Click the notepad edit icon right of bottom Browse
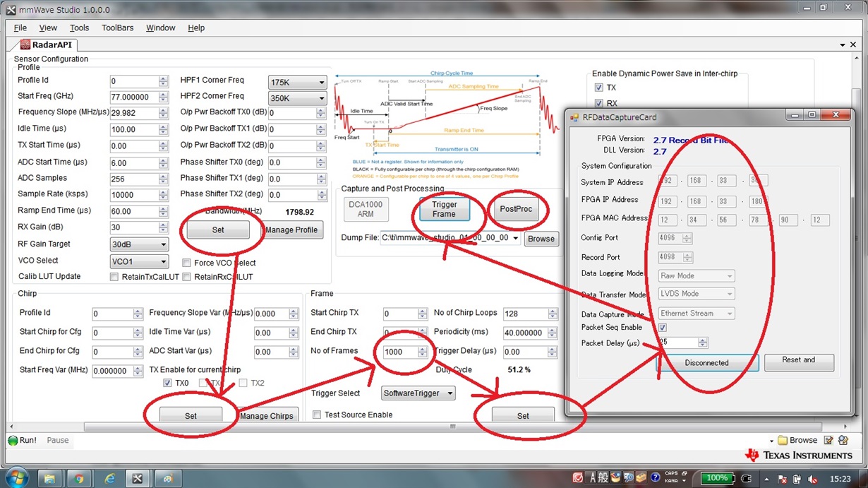 tap(828, 440)
